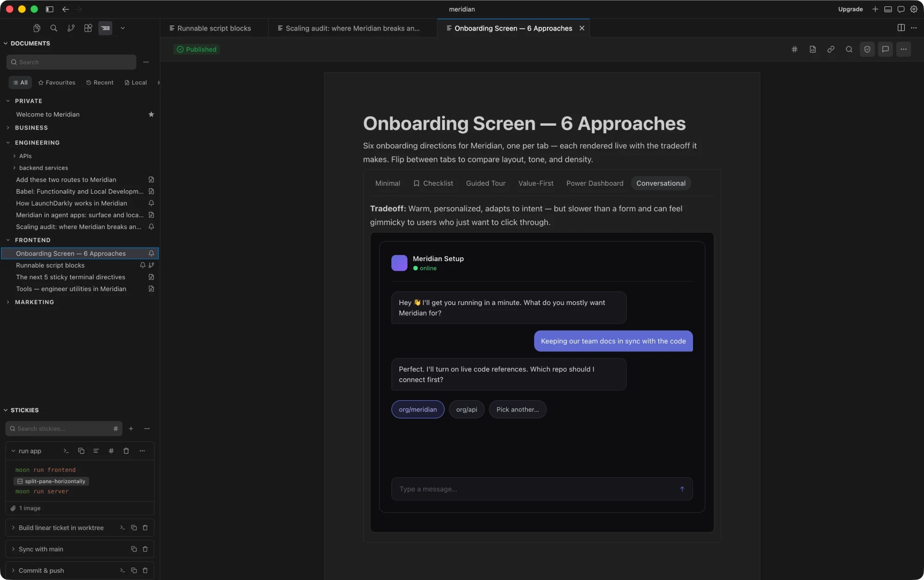Viewport: 924px width, 580px height.
Task: Copy the 'Sync with main' sticky
Action: pos(134,549)
